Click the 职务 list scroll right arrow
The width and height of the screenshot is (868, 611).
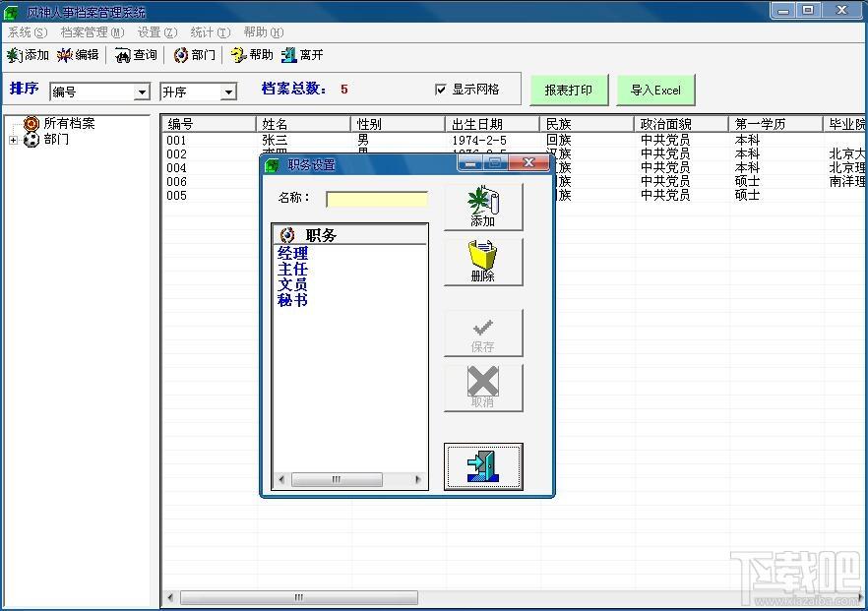pos(418,479)
